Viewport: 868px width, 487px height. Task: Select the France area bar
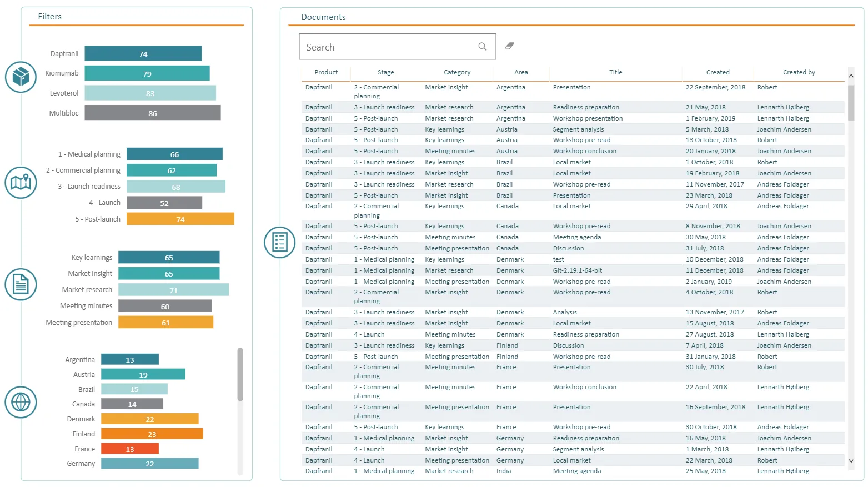130,449
